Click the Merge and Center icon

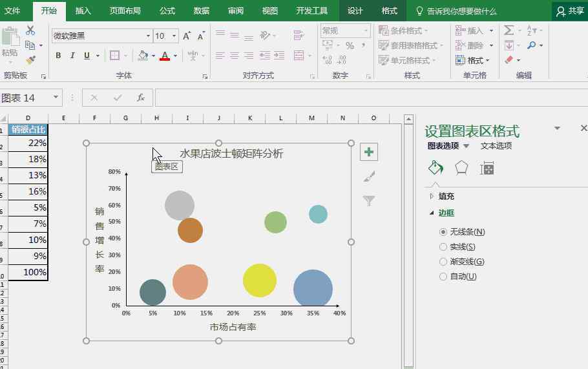coord(299,56)
